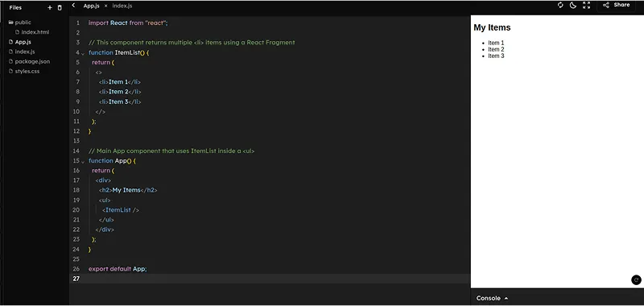Click public folder icon
644x306 pixels.
(x=10, y=23)
